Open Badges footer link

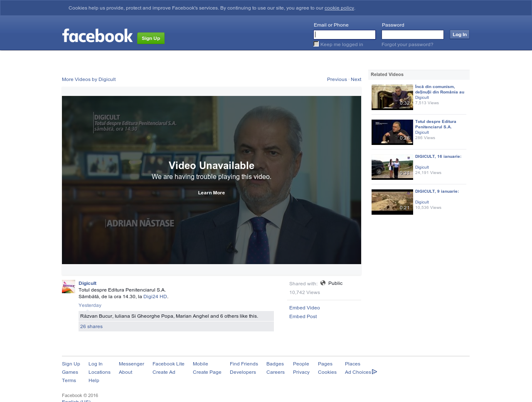coord(275,364)
